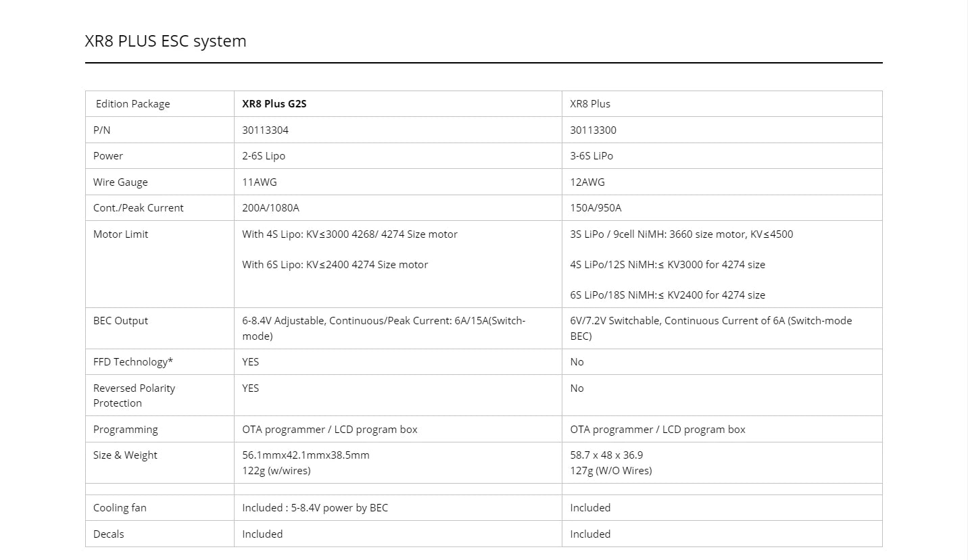Click the Motor Limit row label
This screenshot has width=968, height=560.
click(120, 234)
